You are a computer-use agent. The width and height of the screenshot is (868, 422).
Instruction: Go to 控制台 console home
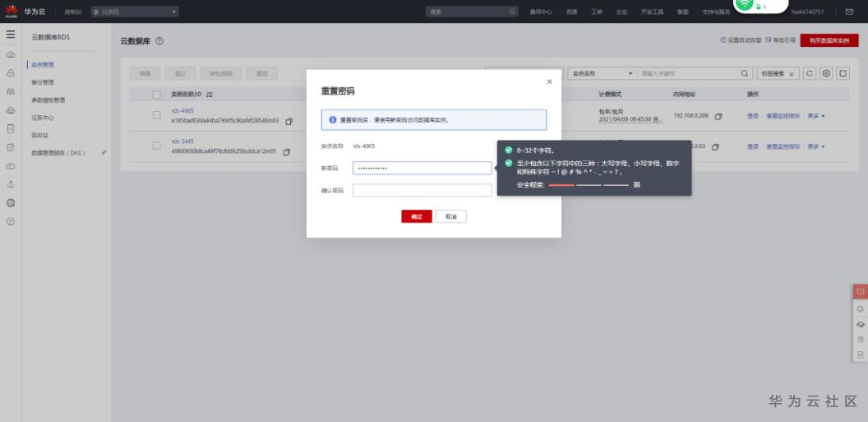click(x=72, y=12)
